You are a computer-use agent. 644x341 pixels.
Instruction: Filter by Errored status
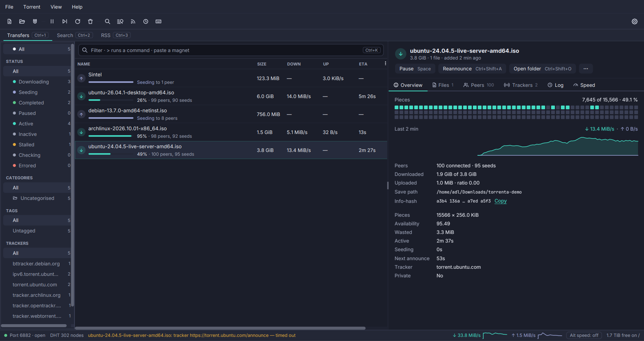pos(37,165)
